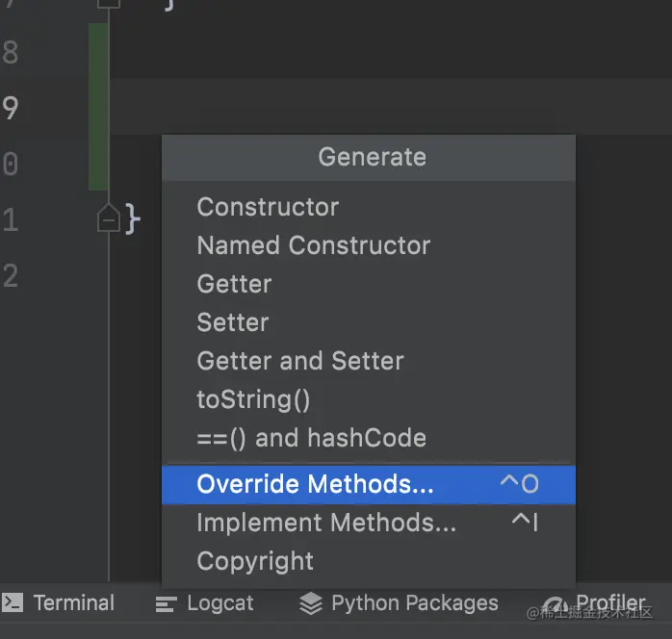The height and width of the screenshot is (639, 672).
Task: Select Copyright in Generate menu
Action: coord(369,561)
